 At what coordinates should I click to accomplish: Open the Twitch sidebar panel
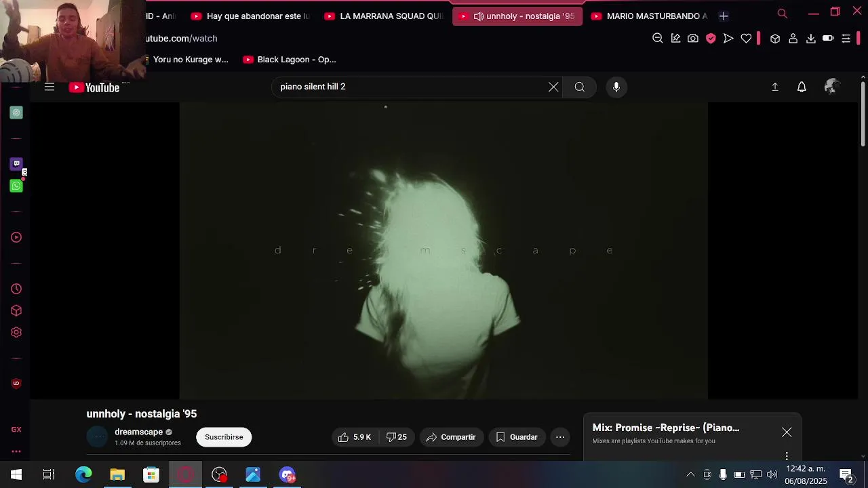(16, 163)
